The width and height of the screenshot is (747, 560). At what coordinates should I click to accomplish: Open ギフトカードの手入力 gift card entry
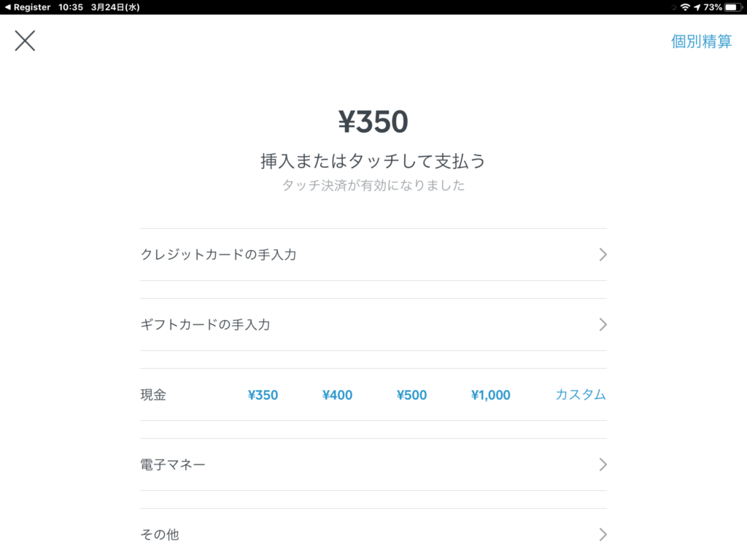coord(205,324)
